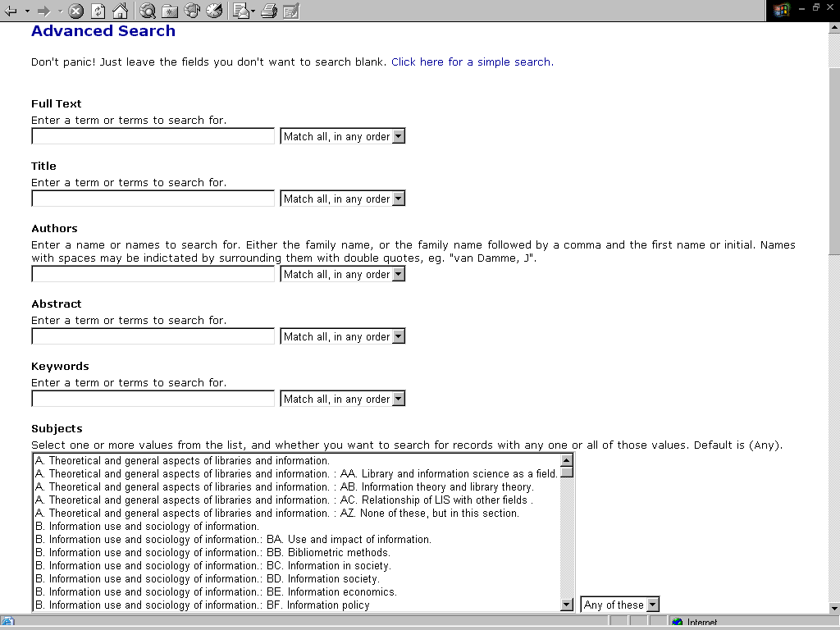Click the Subjects list scroll down arrow
The width and height of the screenshot is (840, 630).
coord(566,605)
